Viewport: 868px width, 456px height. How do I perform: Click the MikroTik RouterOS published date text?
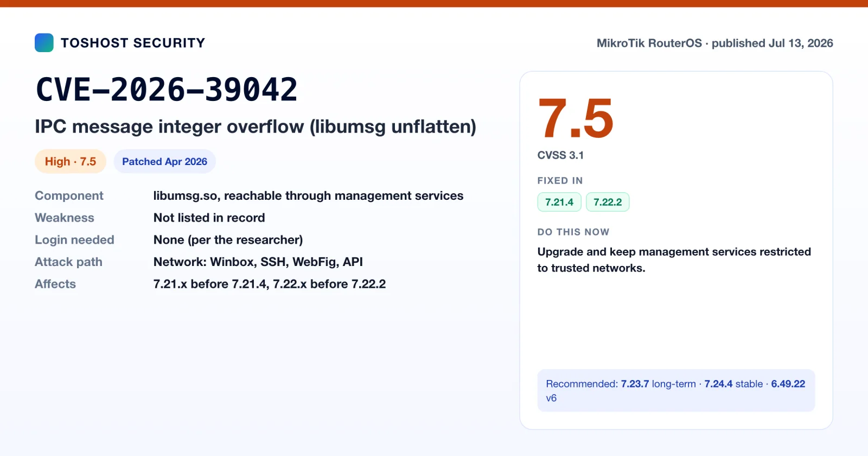[x=715, y=43]
